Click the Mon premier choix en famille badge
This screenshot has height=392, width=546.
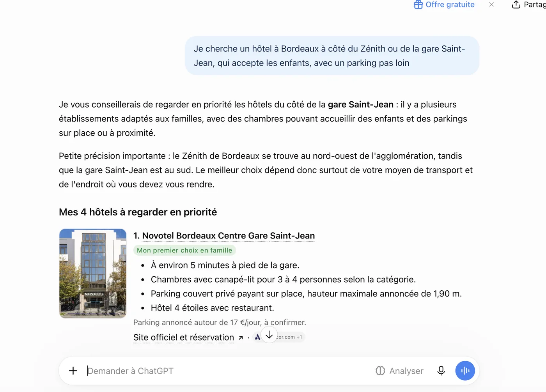pyautogui.click(x=184, y=250)
